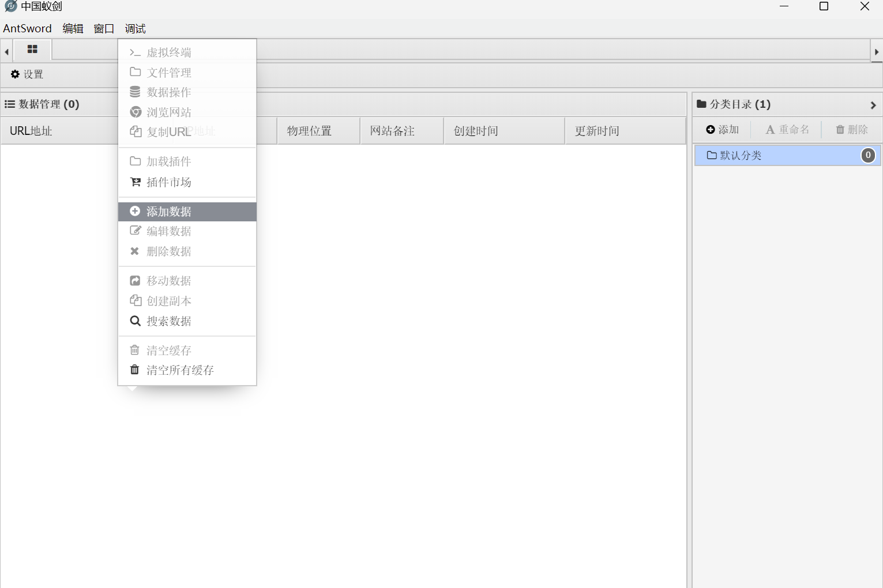Choose 插件市场 from the context menu
This screenshot has width=883, height=588.
pyautogui.click(x=187, y=182)
